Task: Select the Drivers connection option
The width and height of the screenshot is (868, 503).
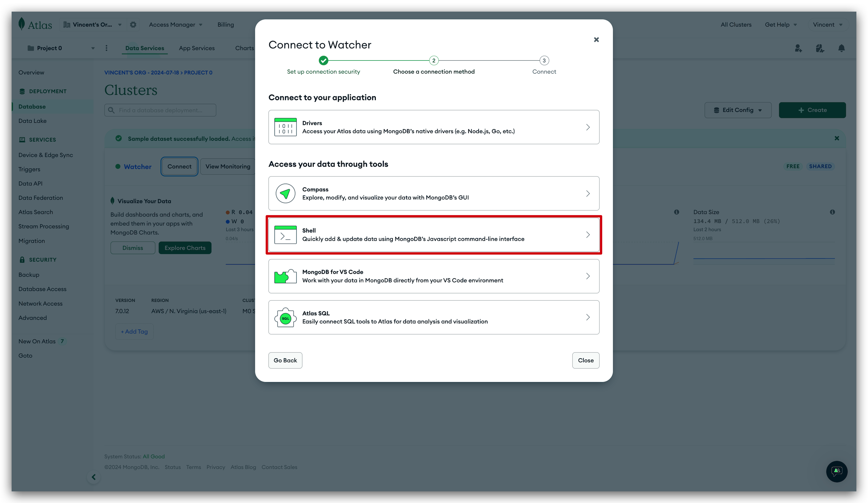Action: [x=434, y=127]
